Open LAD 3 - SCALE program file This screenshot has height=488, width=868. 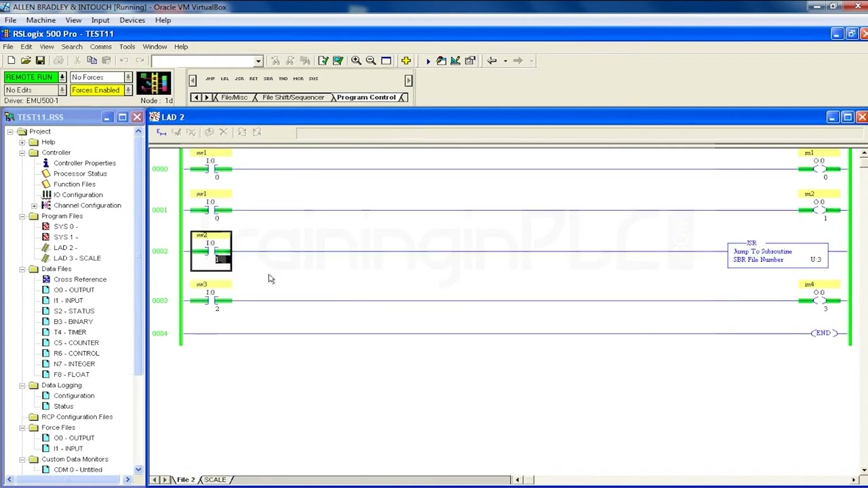point(77,258)
